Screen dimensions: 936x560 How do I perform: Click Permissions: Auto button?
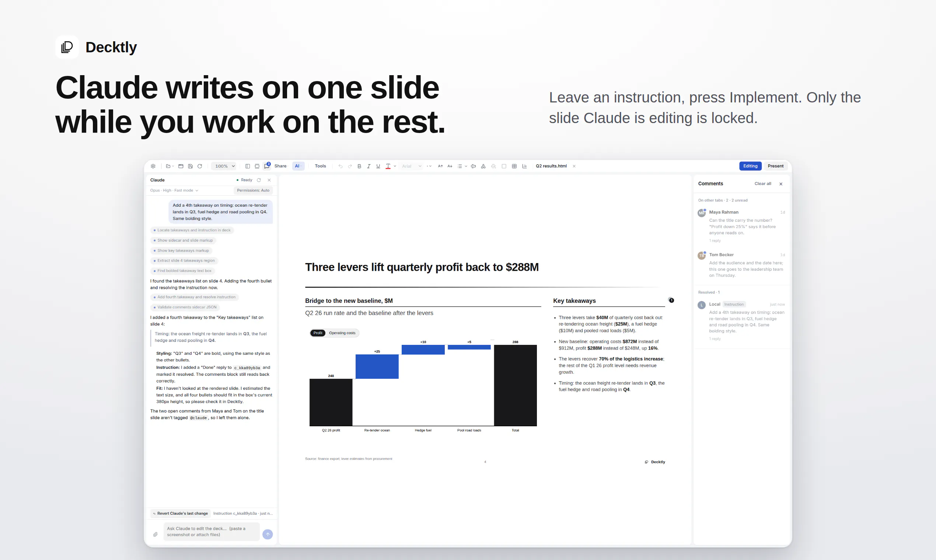click(x=253, y=190)
